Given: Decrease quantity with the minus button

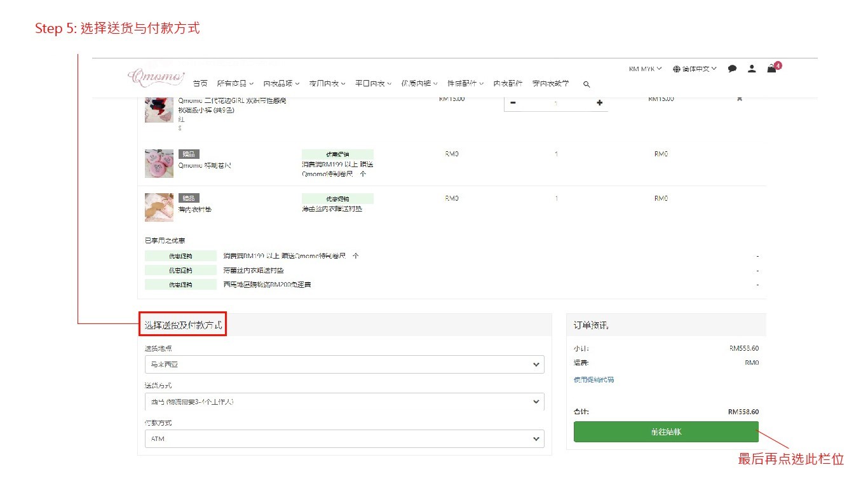Looking at the screenshot, I should (x=513, y=103).
